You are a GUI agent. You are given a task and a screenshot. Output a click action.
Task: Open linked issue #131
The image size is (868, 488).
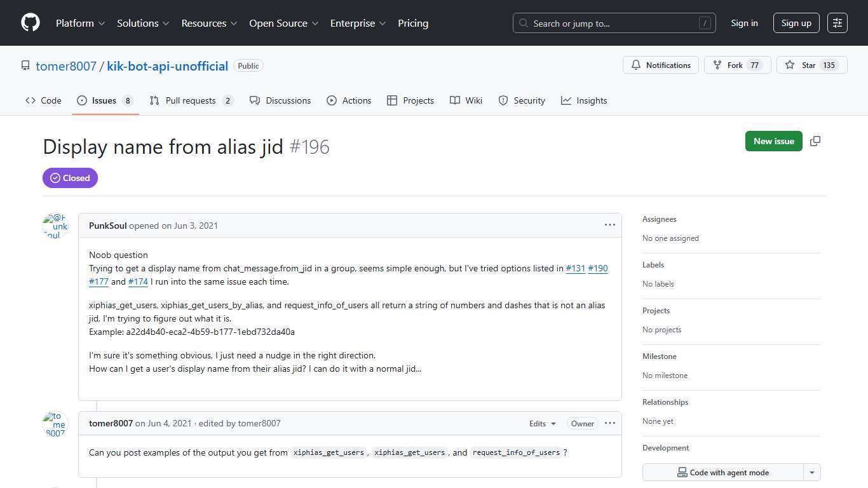575,269
